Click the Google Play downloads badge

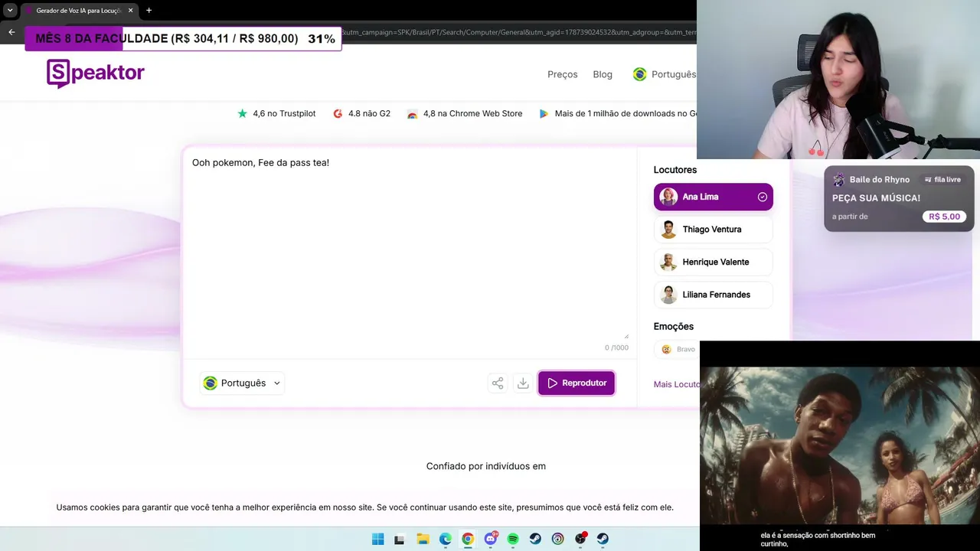618,113
